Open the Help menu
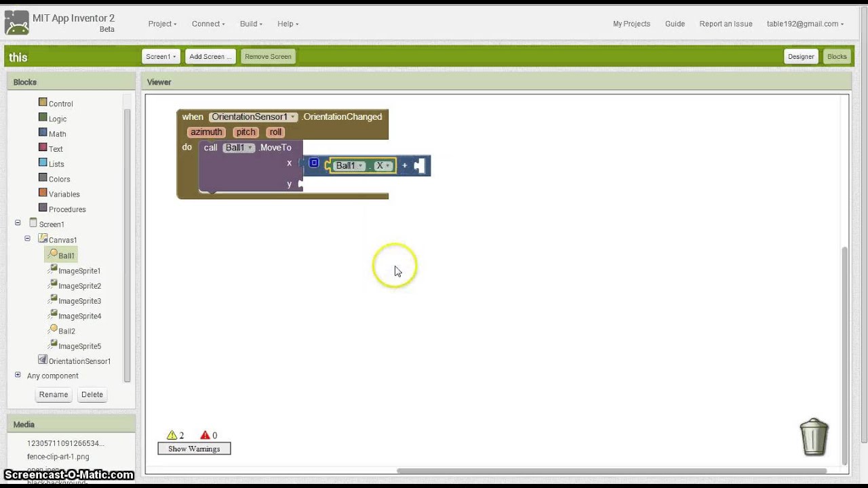The height and width of the screenshot is (488, 868). 288,24
